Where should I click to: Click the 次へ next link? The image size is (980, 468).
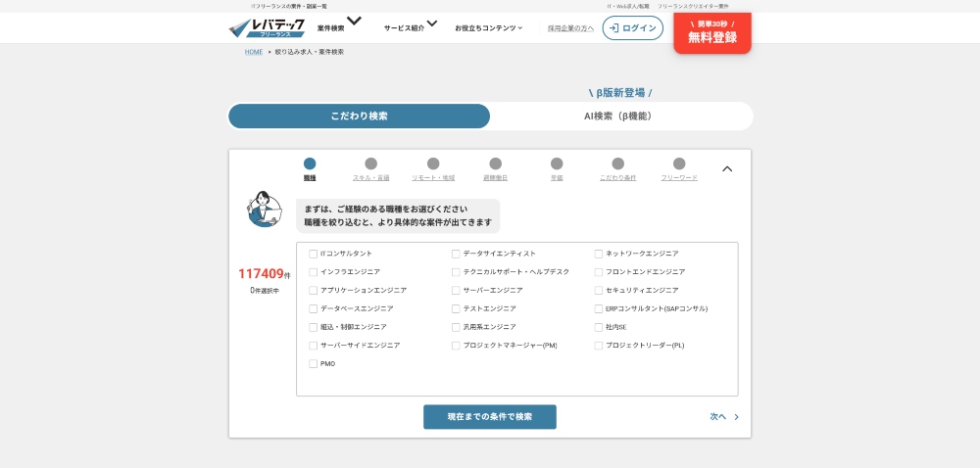pos(723,417)
